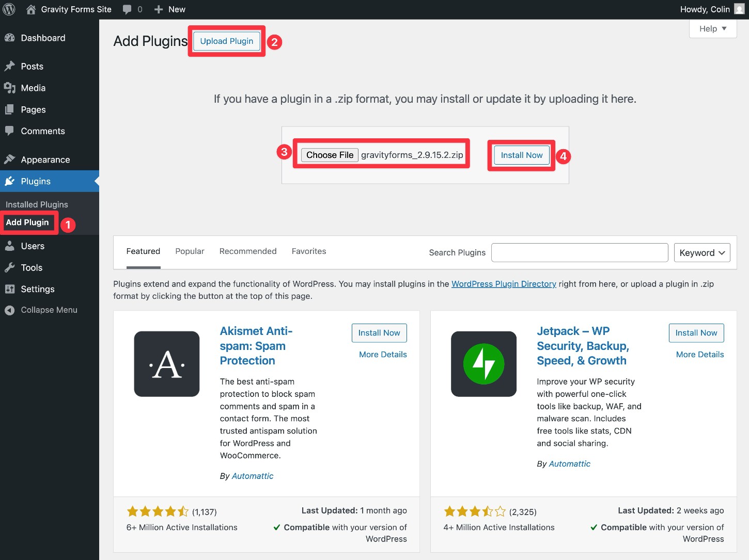Click New in the admin bar
Viewport: 749px width, 560px height.
[x=177, y=9]
